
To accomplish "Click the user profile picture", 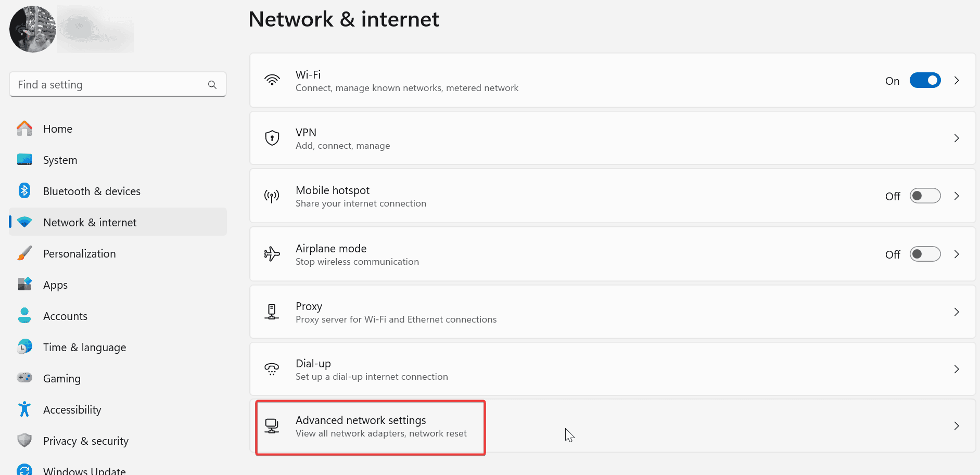I will point(33,29).
